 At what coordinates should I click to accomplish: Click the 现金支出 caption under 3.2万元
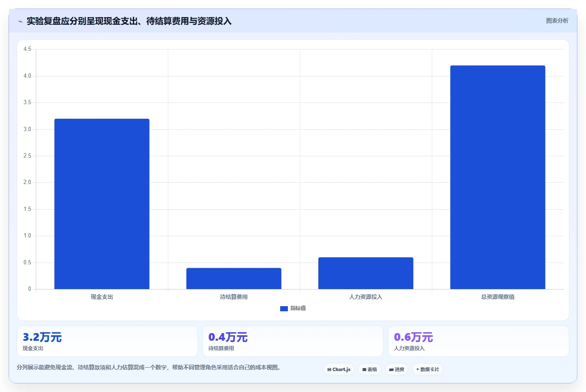pos(33,348)
